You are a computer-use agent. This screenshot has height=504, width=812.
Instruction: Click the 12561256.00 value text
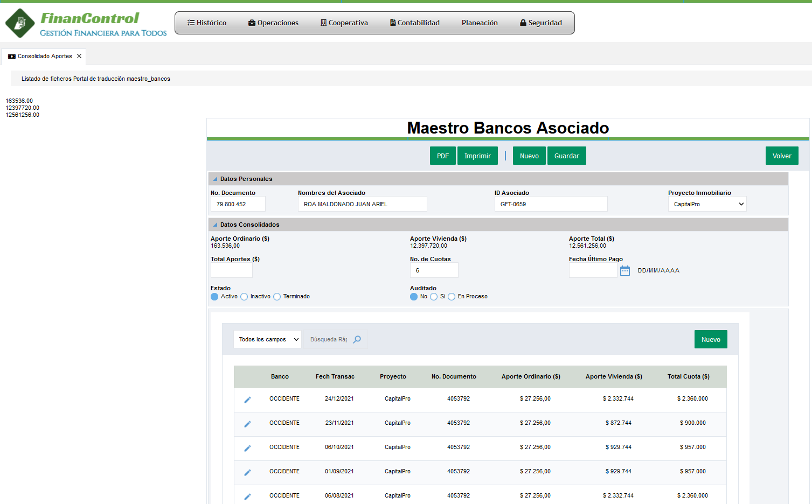22,115
